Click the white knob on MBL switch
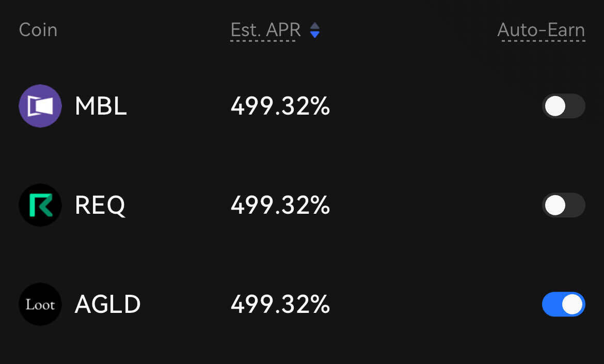The width and height of the screenshot is (604, 364). click(555, 106)
